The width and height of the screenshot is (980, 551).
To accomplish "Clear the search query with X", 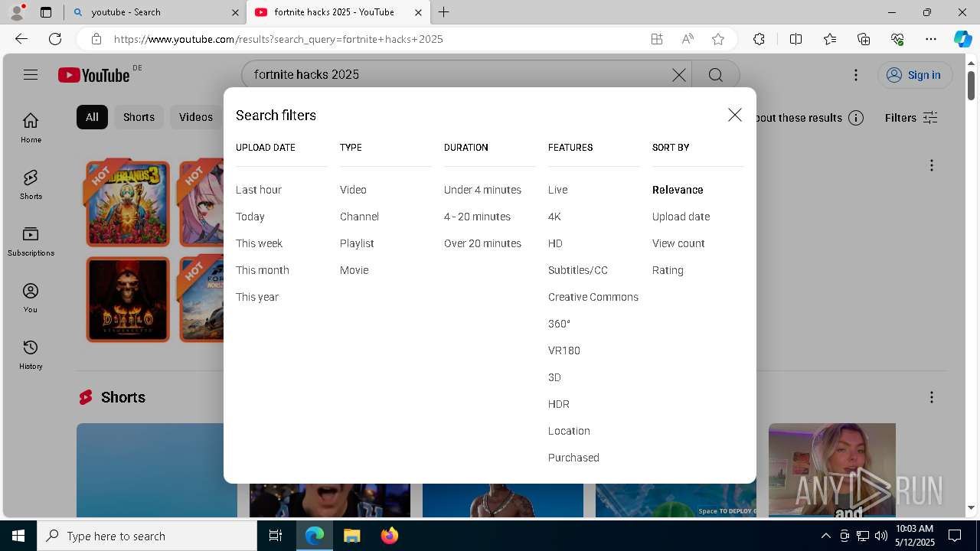I will click(x=679, y=74).
